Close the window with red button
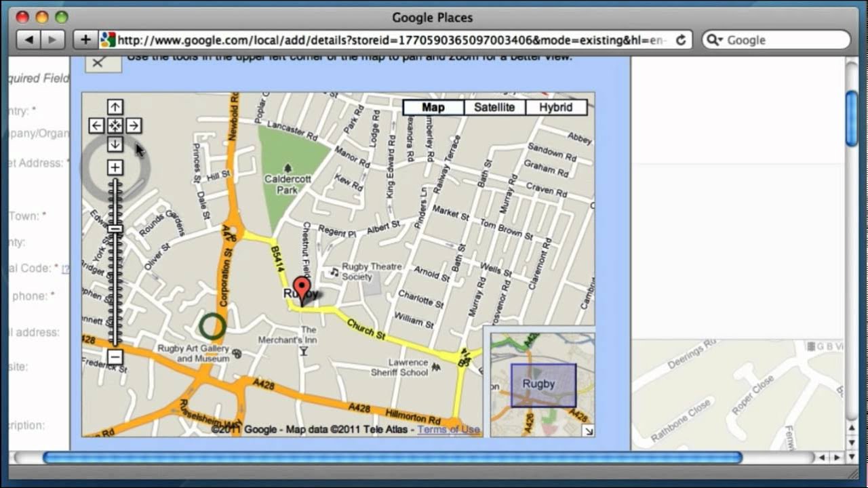 (22, 17)
